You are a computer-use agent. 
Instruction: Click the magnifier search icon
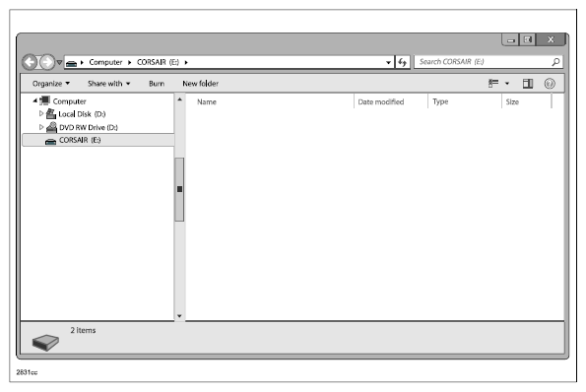click(x=555, y=62)
